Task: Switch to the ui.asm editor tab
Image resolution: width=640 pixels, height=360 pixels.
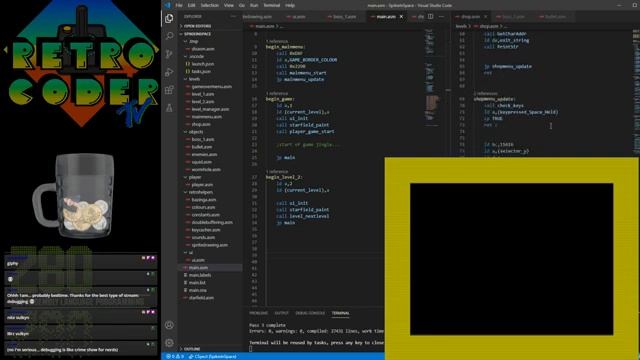Action: pyautogui.click(x=298, y=17)
